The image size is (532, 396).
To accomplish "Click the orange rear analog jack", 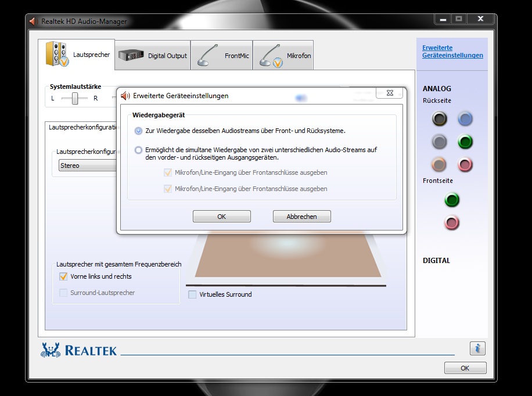I will pyautogui.click(x=440, y=165).
